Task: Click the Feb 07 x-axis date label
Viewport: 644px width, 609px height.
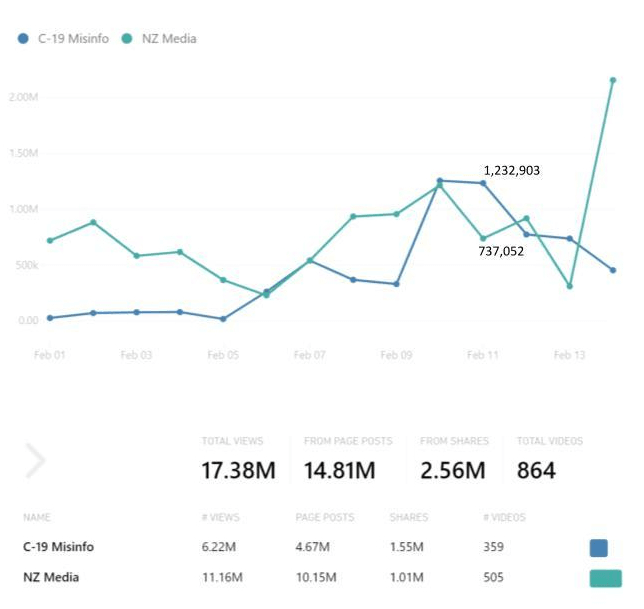Action: (309, 355)
